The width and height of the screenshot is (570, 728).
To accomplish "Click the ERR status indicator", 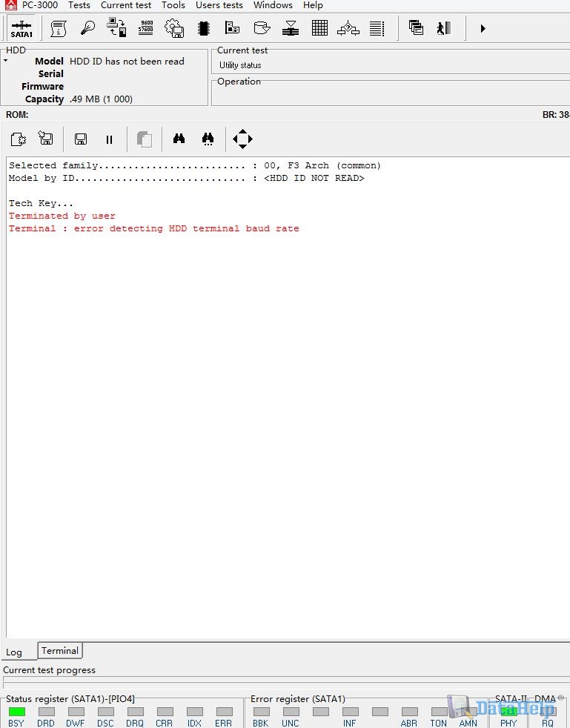I will [224, 711].
